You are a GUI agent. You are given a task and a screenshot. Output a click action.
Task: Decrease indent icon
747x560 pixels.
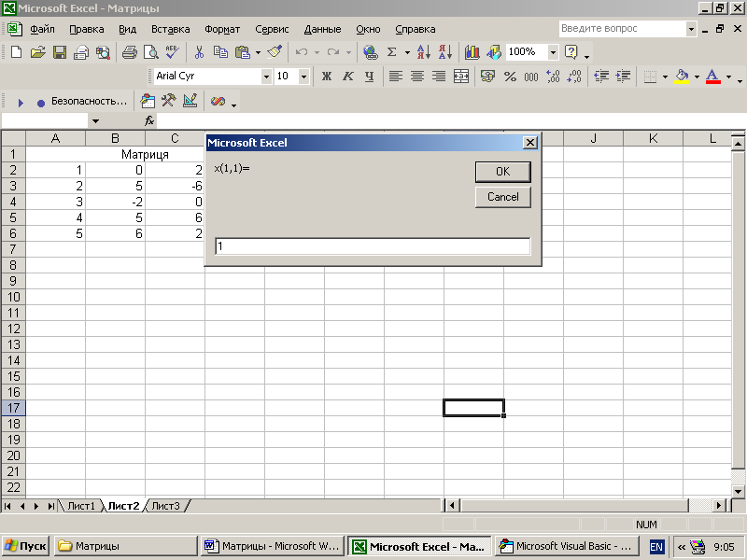pyautogui.click(x=601, y=77)
